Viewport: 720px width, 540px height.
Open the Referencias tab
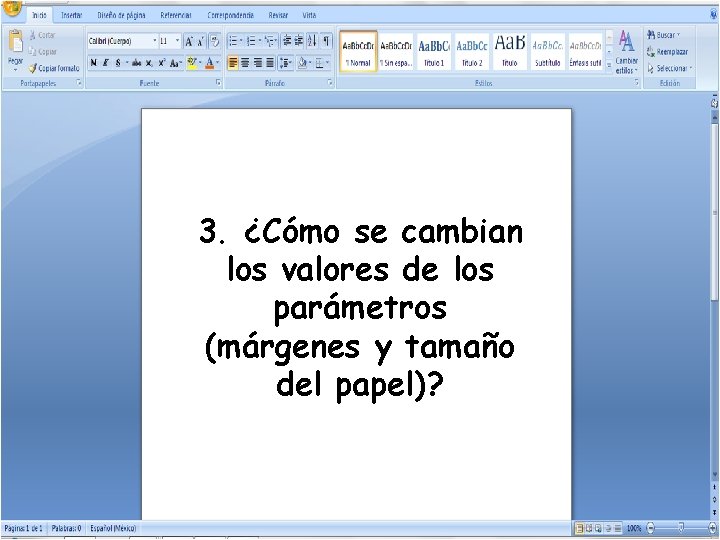pos(176,15)
